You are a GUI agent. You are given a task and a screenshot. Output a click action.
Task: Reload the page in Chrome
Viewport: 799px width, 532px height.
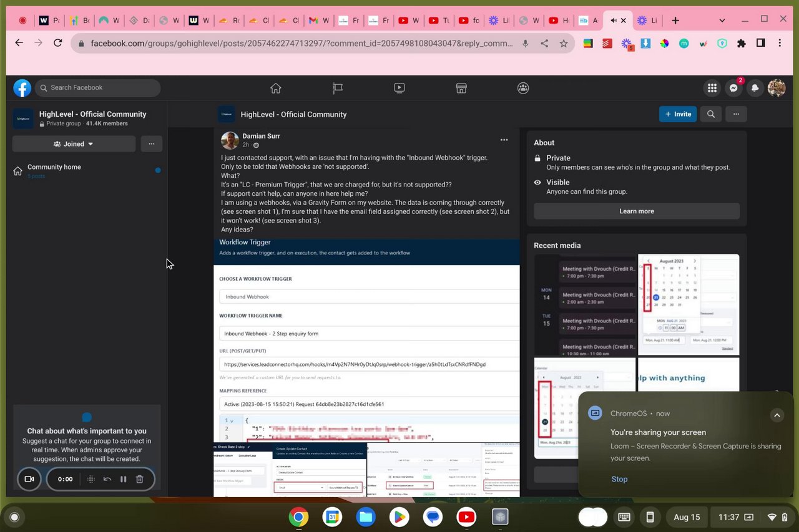(x=58, y=43)
